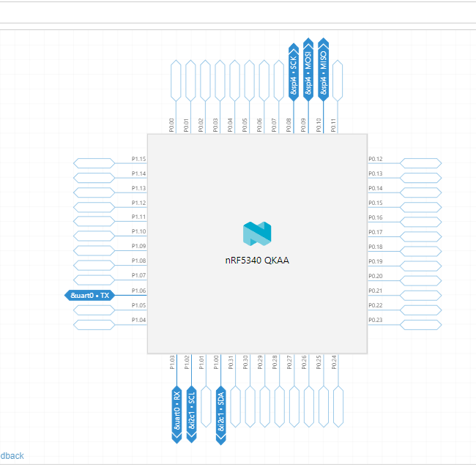Assign the empty pin slot for P0.17
This screenshot has height=475, width=476.
pos(421,236)
